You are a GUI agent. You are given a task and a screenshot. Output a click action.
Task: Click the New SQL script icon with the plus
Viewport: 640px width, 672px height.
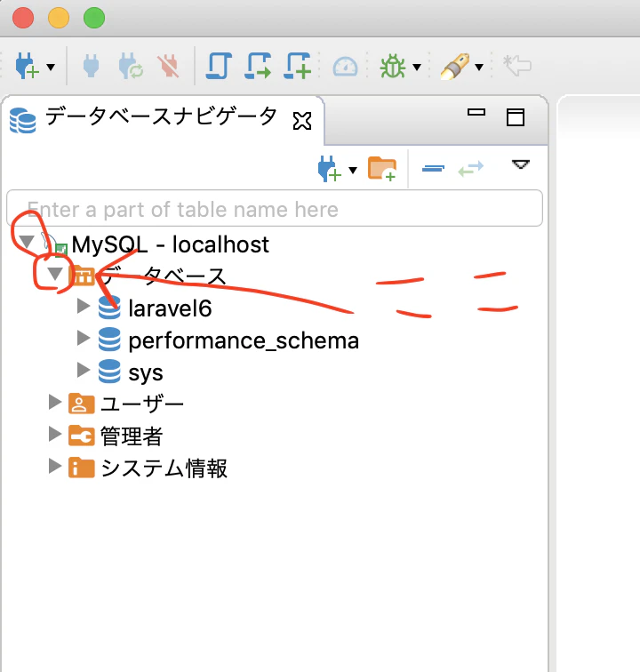297,66
